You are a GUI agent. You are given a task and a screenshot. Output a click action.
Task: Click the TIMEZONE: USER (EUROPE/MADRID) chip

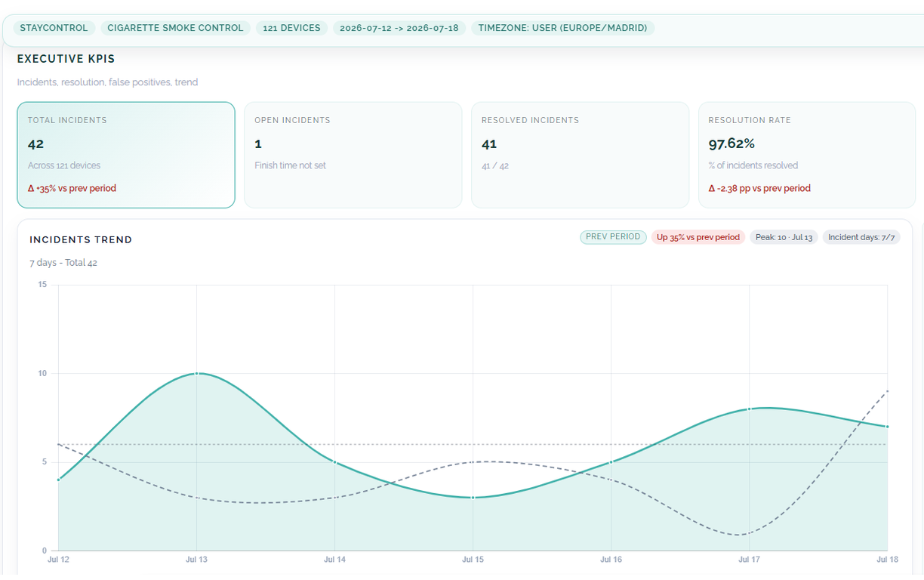pos(563,28)
